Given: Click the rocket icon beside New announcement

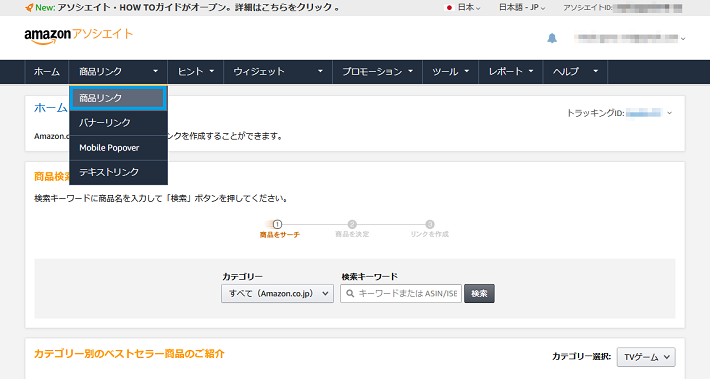Looking at the screenshot, I should (29, 8).
